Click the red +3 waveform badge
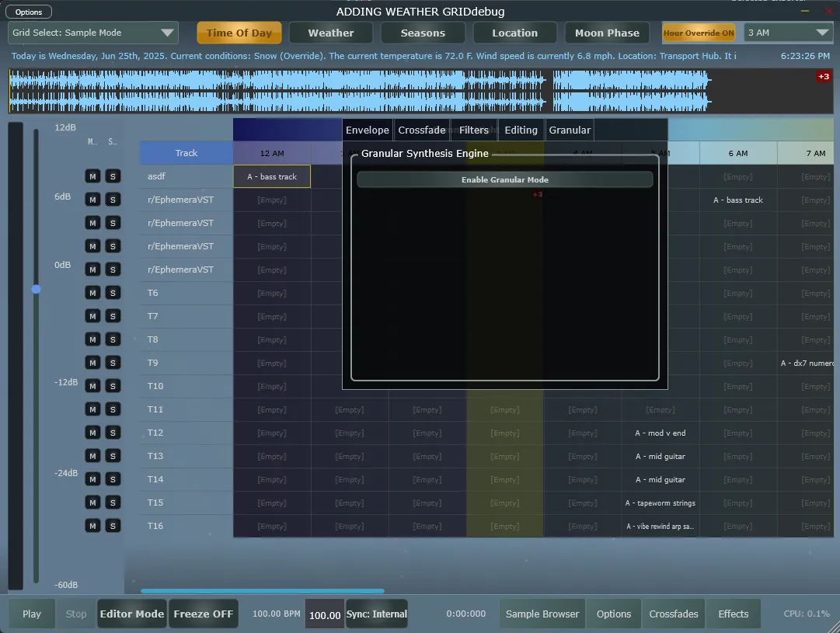This screenshot has width=840, height=633. (x=823, y=76)
